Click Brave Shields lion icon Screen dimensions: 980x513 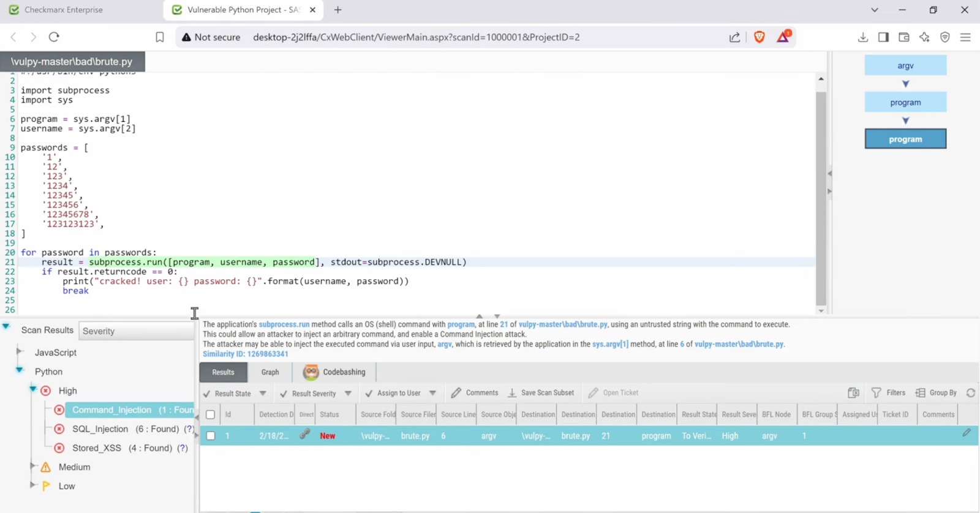(x=759, y=37)
